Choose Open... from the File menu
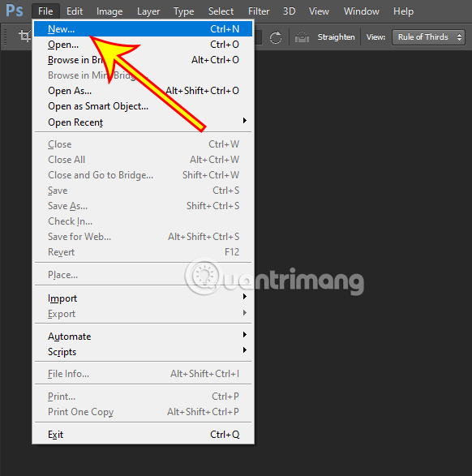The height and width of the screenshot is (476, 472). 143,45
